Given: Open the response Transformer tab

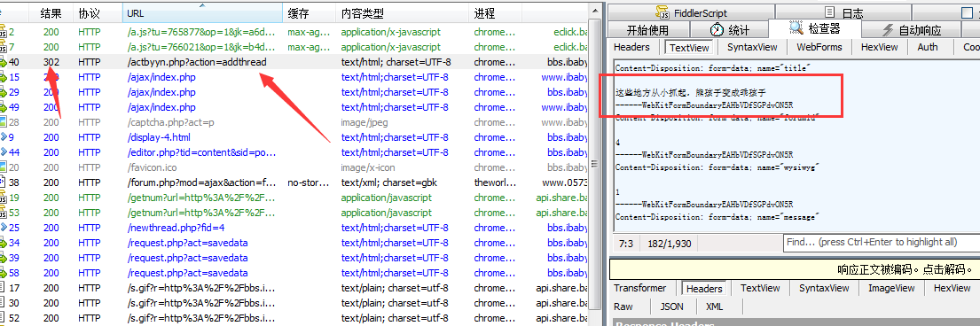Looking at the screenshot, I should pyautogui.click(x=639, y=288).
